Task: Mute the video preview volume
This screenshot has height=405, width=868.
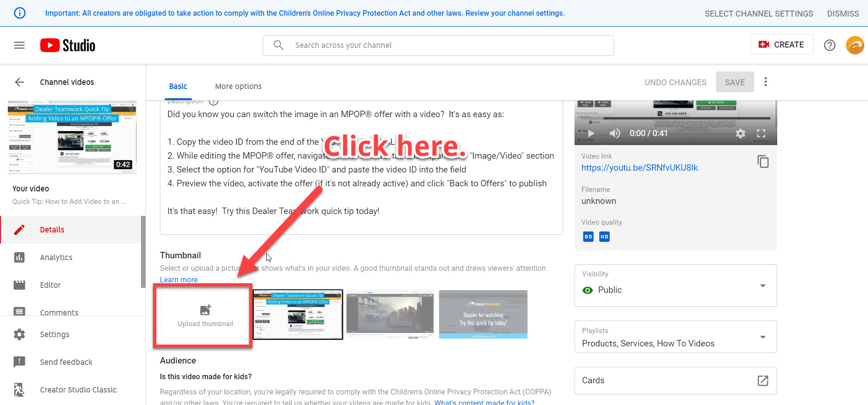Action: [x=615, y=133]
